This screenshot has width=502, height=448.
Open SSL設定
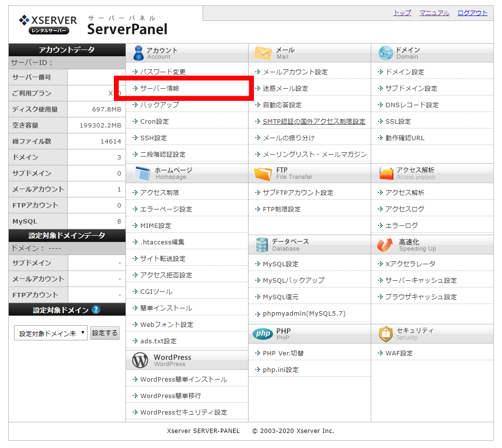pos(398,121)
